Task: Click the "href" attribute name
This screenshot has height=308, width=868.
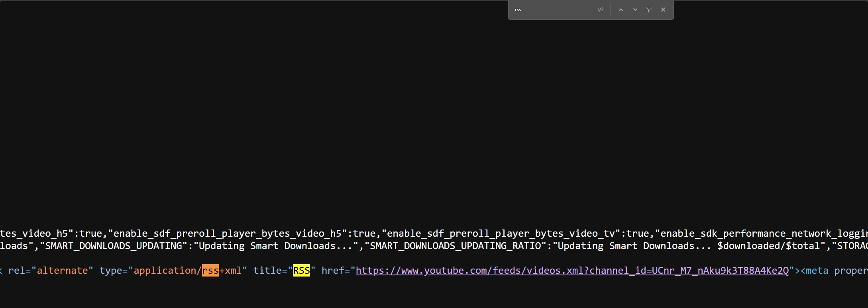Action: pyautogui.click(x=333, y=271)
